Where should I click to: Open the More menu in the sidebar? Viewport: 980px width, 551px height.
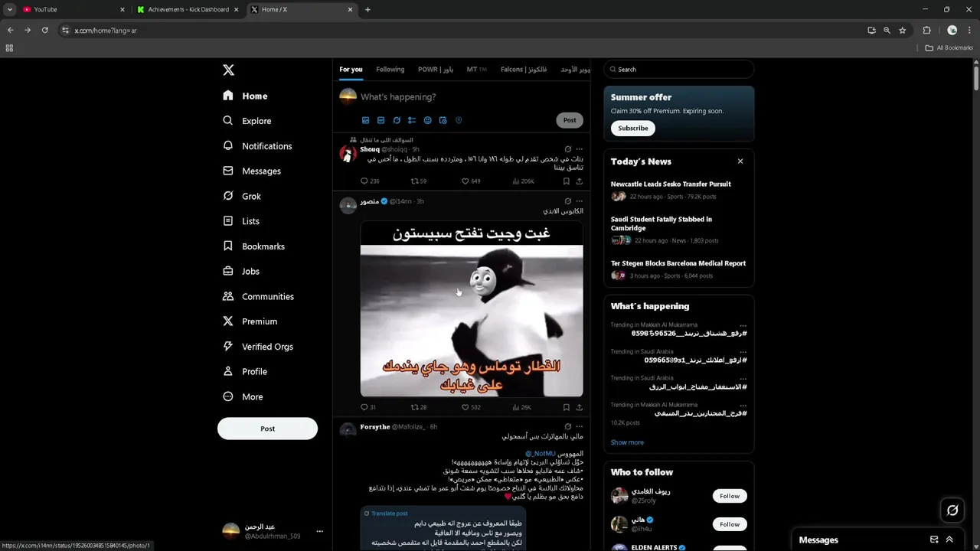243,396
